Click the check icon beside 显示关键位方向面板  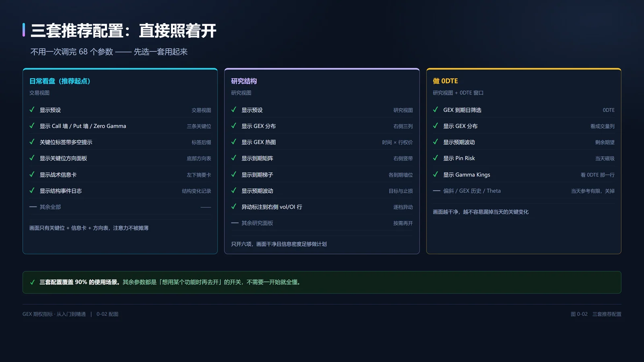point(32,158)
